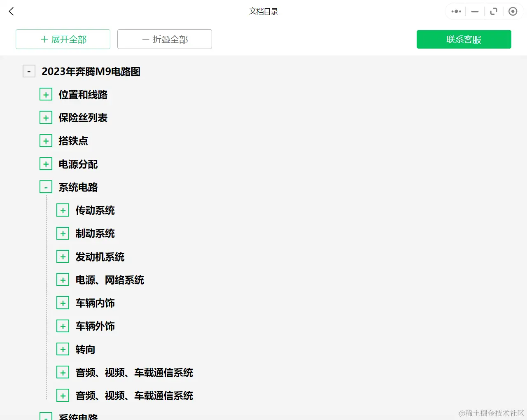Go back using the back arrow
The width and height of the screenshot is (527, 420).
[x=11, y=11]
